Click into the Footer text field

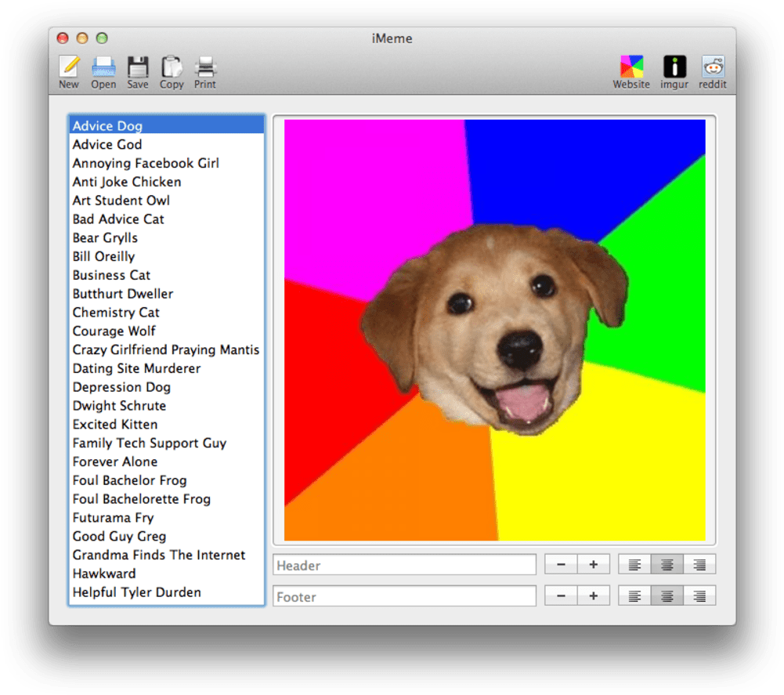404,596
